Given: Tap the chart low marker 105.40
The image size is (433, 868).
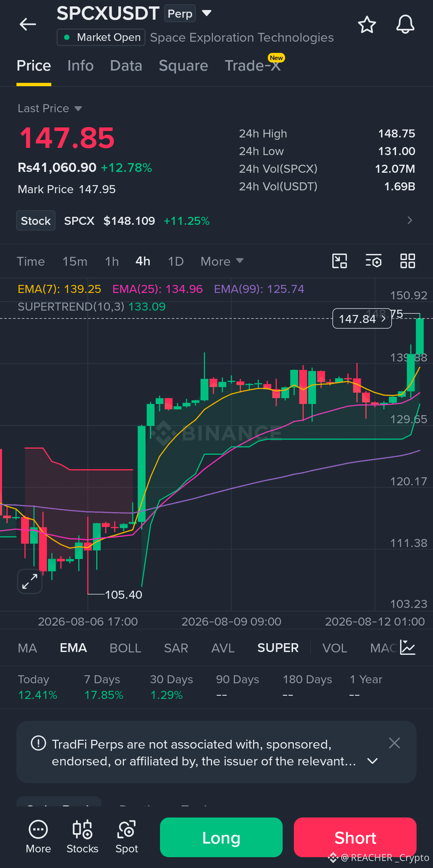Looking at the screenshot, I should tap(123, 595).
